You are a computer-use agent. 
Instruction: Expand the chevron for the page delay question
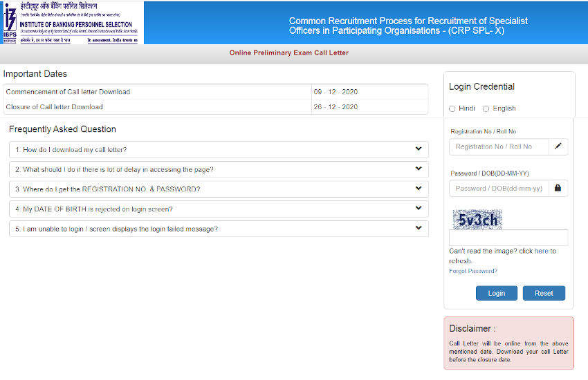pyautogui.click(x=419, y=169)
